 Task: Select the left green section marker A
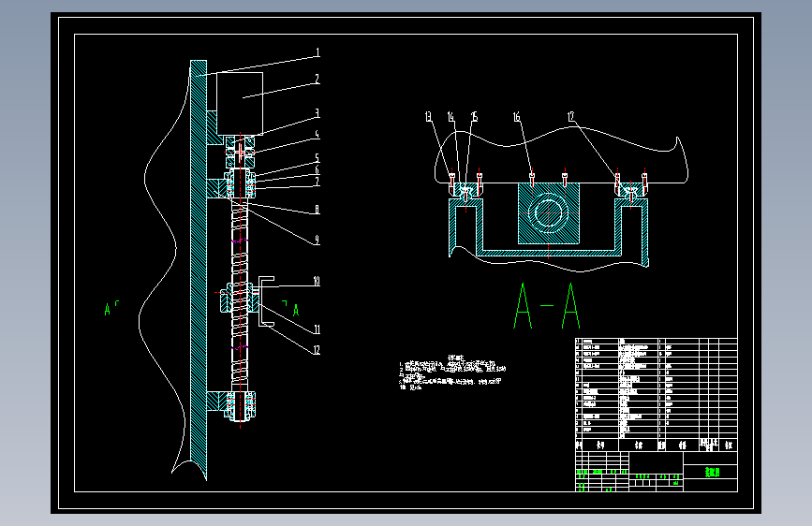(107, 310)
